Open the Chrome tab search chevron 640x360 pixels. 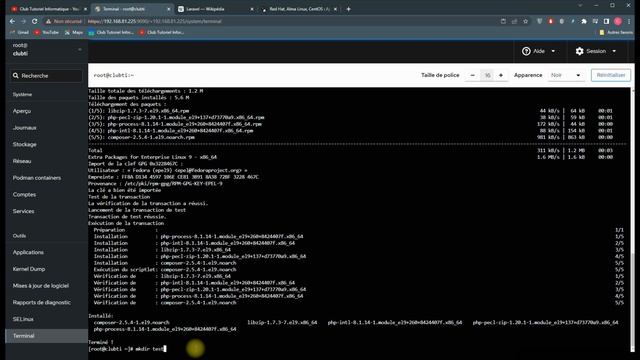point(580,5)
